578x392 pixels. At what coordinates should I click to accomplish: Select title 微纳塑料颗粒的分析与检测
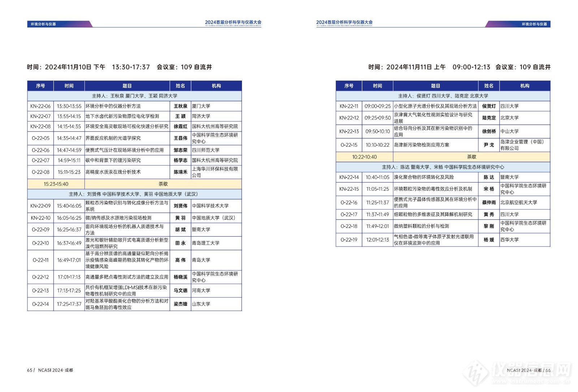(422, 226)
